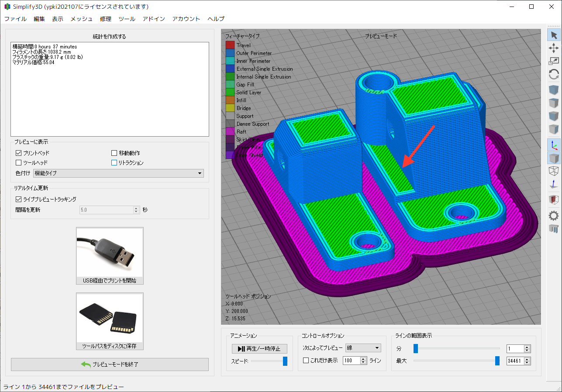Switch to wireframe cube rendering
The width and height of the screenshot is (562, 392).
pyautogui.click(x=554, y=171)
